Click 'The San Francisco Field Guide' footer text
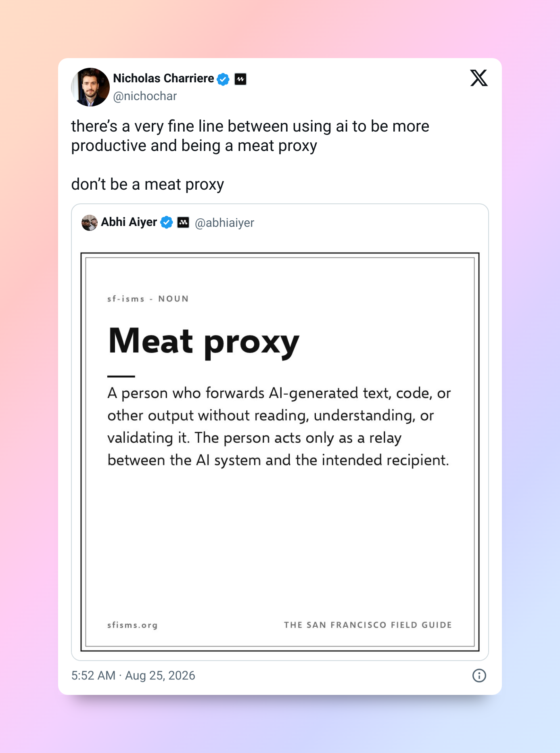The height and width of the screenshot is (753, 560). click(x=368, y=625)
